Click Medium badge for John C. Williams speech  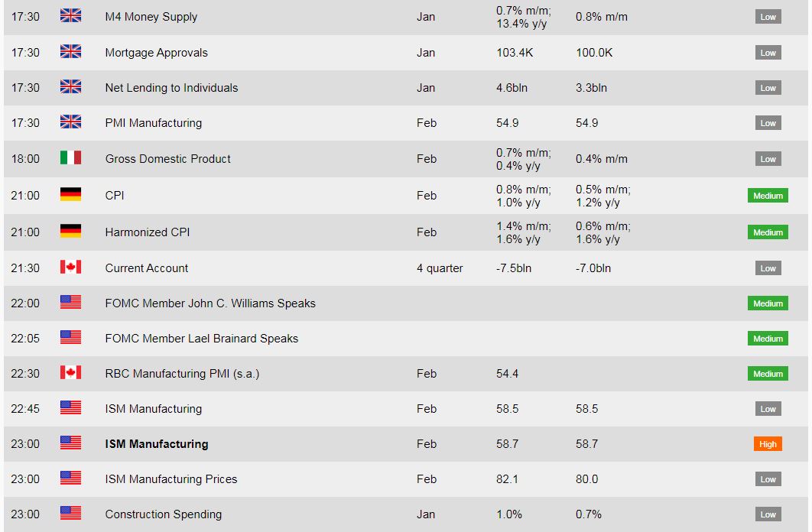point(768,303)
